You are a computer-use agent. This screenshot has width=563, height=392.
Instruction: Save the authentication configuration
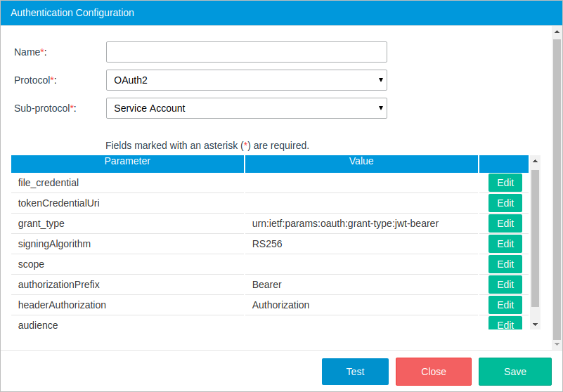(515, 372)
